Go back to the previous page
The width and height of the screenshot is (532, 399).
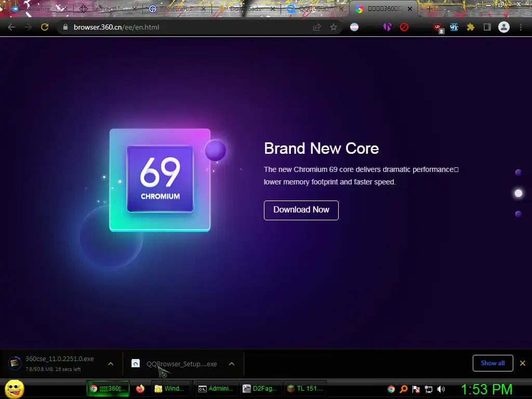[11, 27]
